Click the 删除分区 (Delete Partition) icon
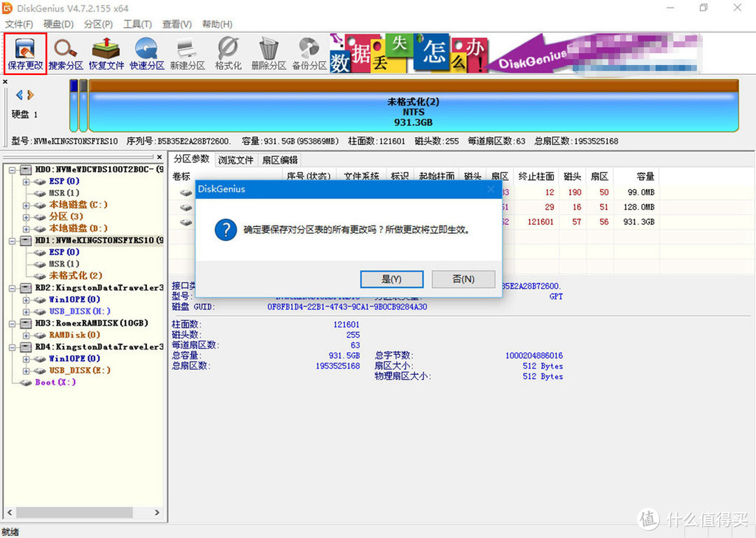 pyautogui.click(x=269, y=53)
